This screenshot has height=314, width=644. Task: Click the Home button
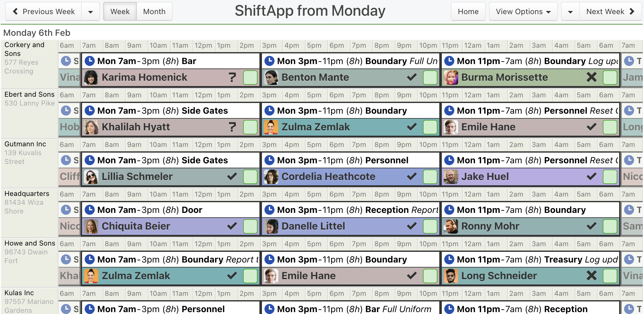[468, 12]
